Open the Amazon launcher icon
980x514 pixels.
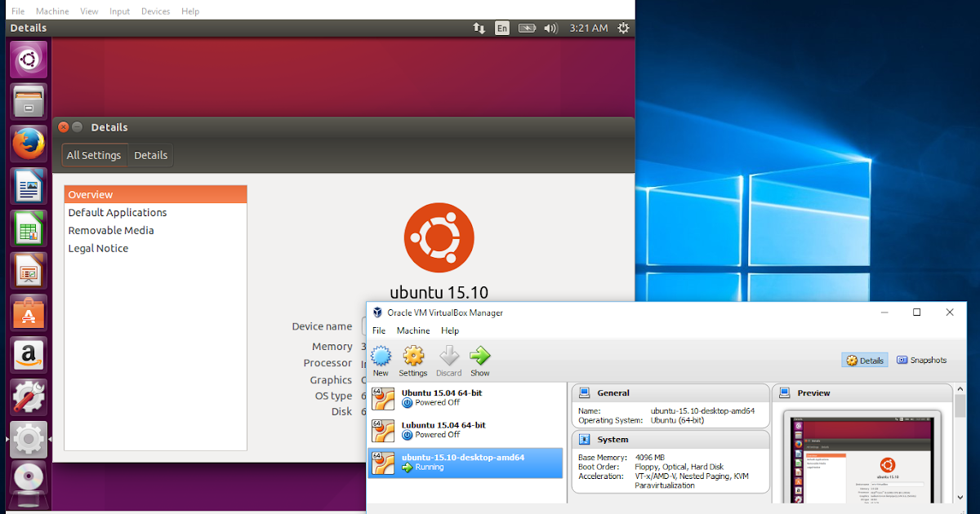click(x=29, y=356)
